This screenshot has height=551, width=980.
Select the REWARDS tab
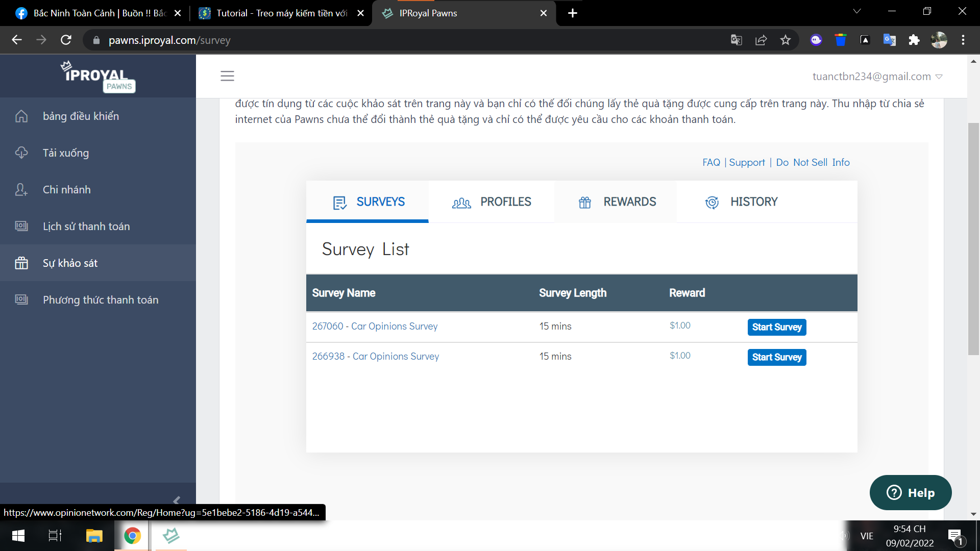(x=616, y=202)
